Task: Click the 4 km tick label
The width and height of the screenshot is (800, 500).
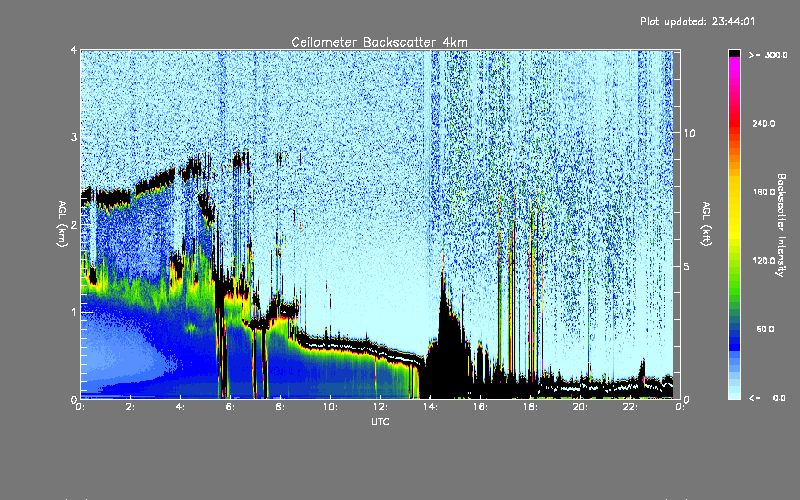Action: (74, 50)
